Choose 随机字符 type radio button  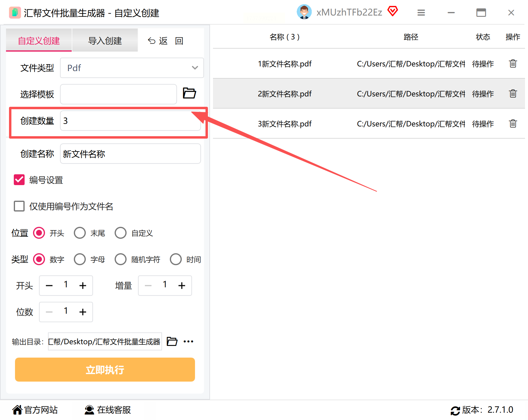(121, 259)
